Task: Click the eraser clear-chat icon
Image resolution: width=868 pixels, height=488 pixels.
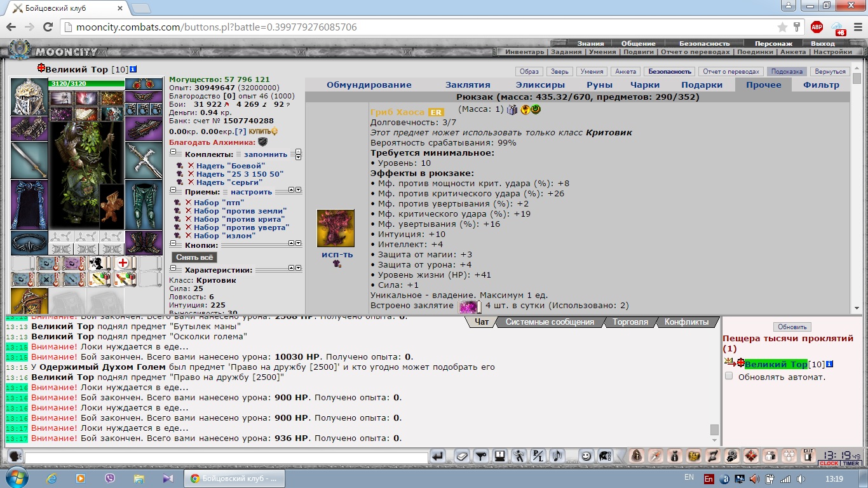Action: pyautogui.click(x=462, y=456)
